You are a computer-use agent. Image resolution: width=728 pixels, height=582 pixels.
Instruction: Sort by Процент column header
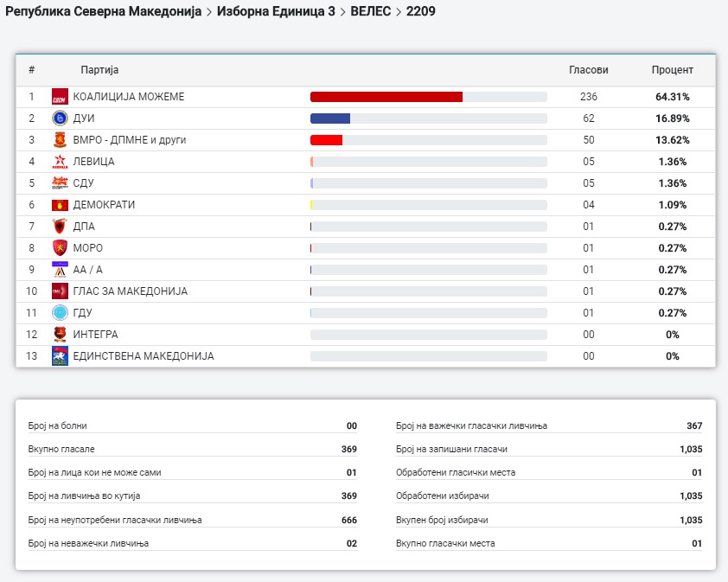click(x=672, y=70)
